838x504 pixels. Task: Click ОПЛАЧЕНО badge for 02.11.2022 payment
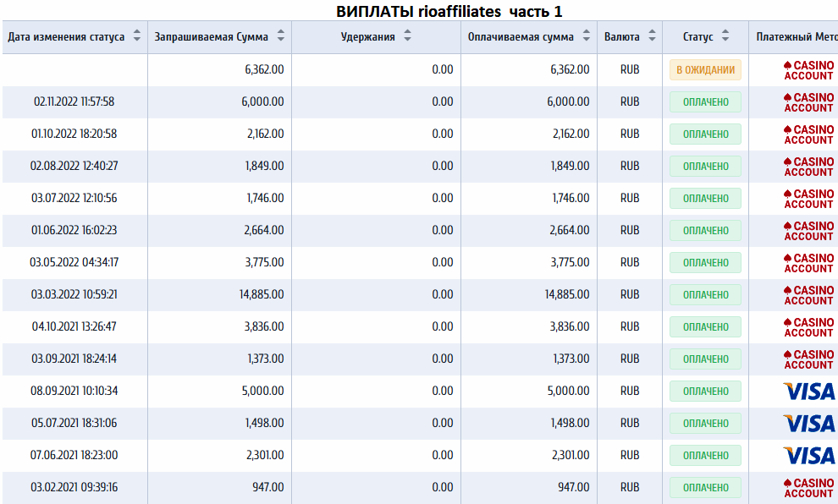click(x=705, y=102)
